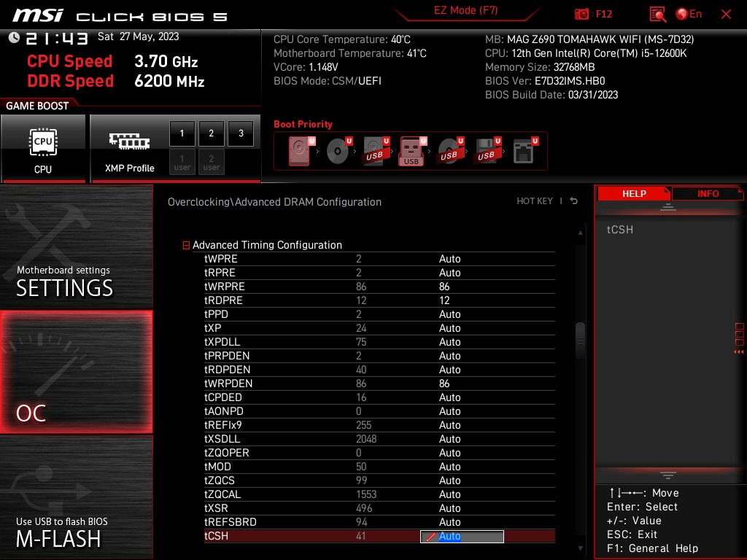Select XMP user profile 1
The height and width of the screenshot is (560, 747).
(182, 162)
